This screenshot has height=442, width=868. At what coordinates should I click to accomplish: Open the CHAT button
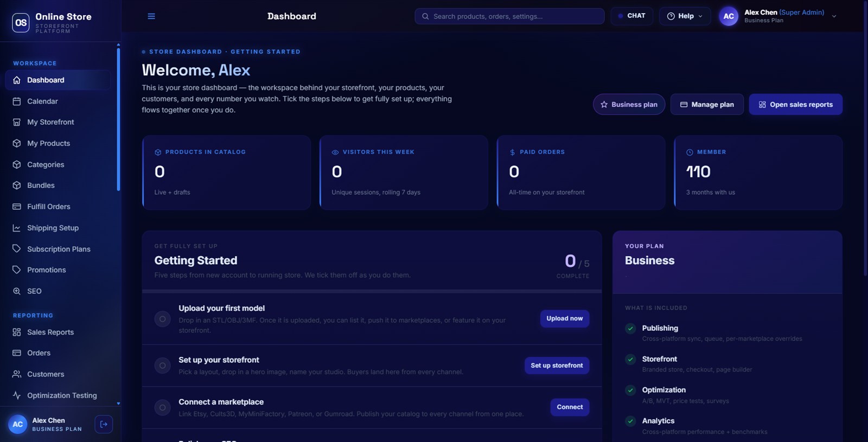coord(631,16)
